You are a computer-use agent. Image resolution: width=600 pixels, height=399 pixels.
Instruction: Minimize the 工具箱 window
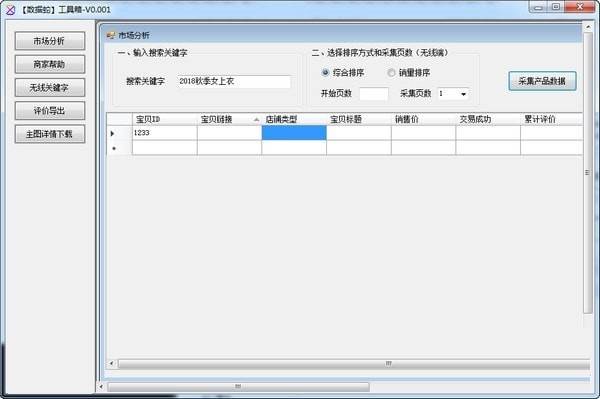point(538,7)
